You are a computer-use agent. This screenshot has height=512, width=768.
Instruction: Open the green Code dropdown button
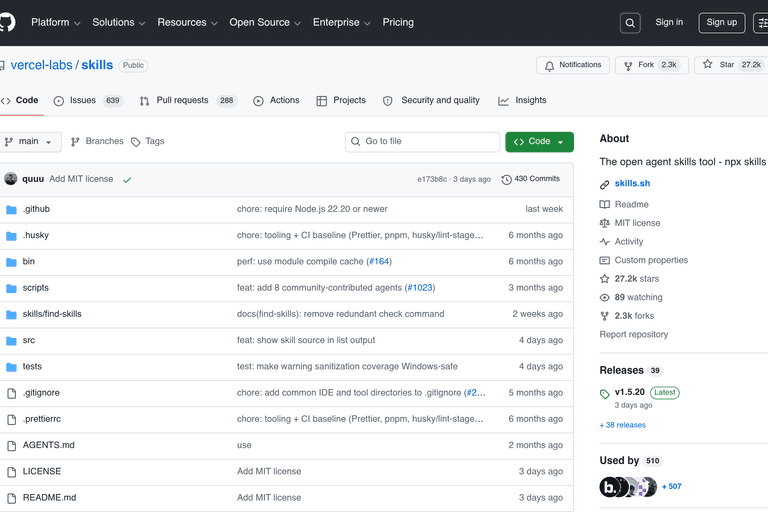coord(539,142)
